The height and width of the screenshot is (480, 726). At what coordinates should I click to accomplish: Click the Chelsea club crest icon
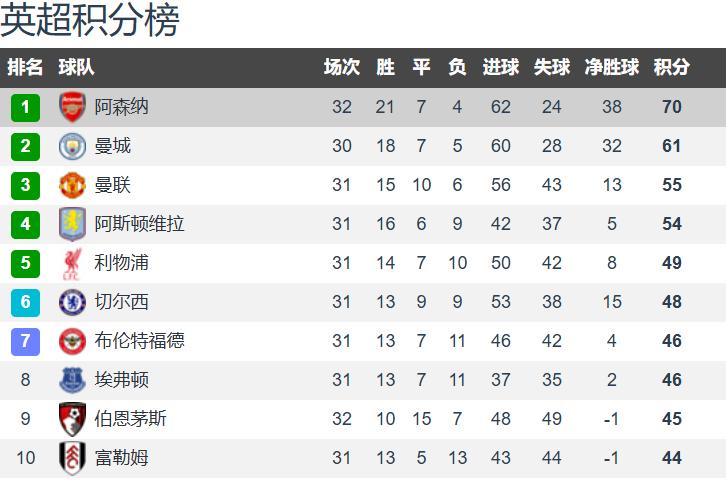tap(73, 302)
